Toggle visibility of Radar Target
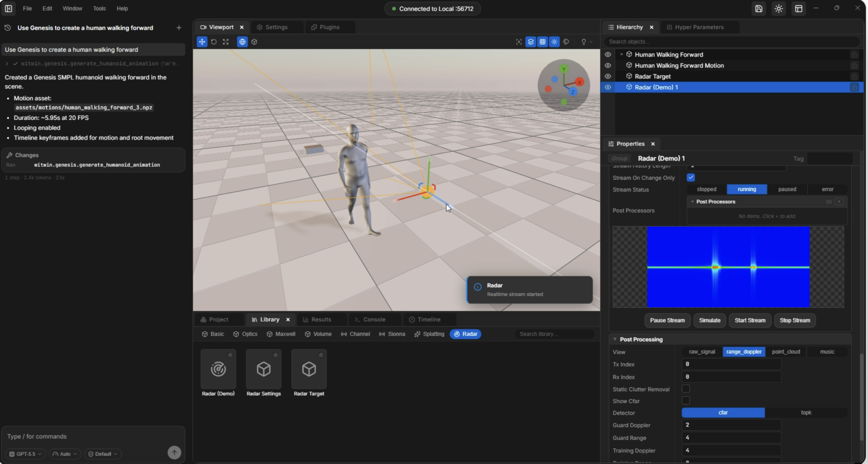 click(608, 76)
